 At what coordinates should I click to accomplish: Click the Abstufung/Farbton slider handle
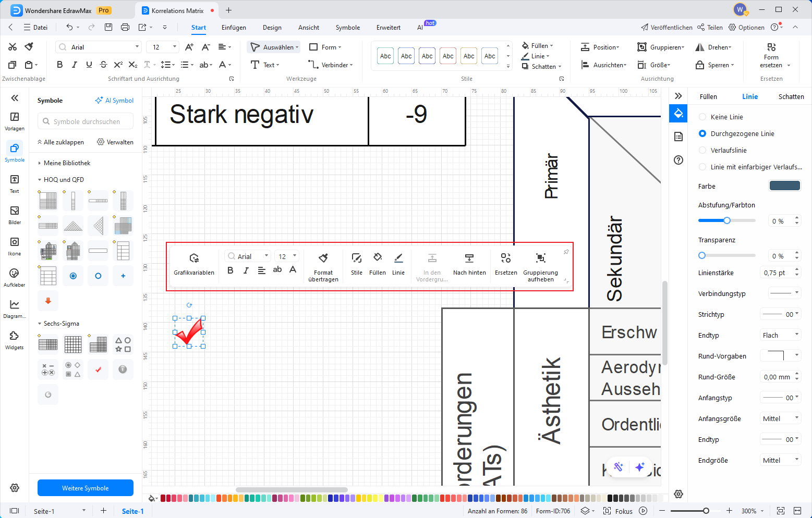726,220
